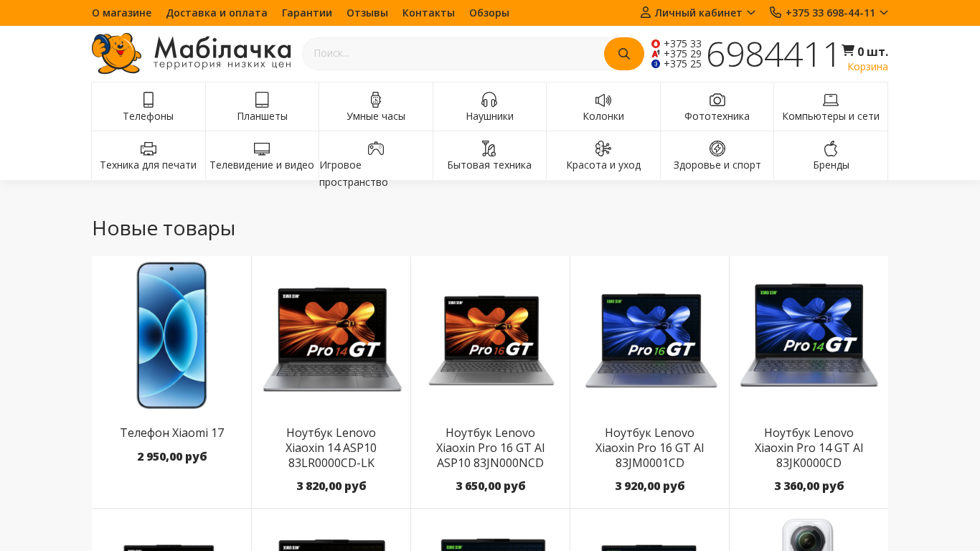Click the 3 920,00 руб price
The width and height of the screenshot is (980, 551).
click(x=650, y=486)
